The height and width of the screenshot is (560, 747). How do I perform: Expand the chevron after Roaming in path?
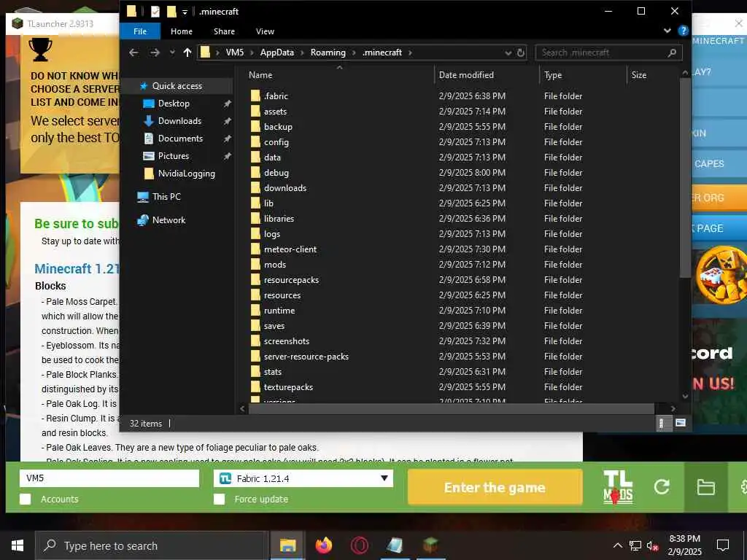pyautogui.click(x=354, y=52)
